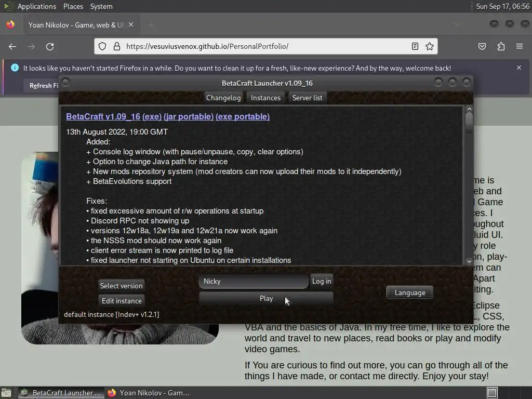Reload the page in Firefox
The height and width of the screenshot is (399, 532).
click(x=50, y=46)
